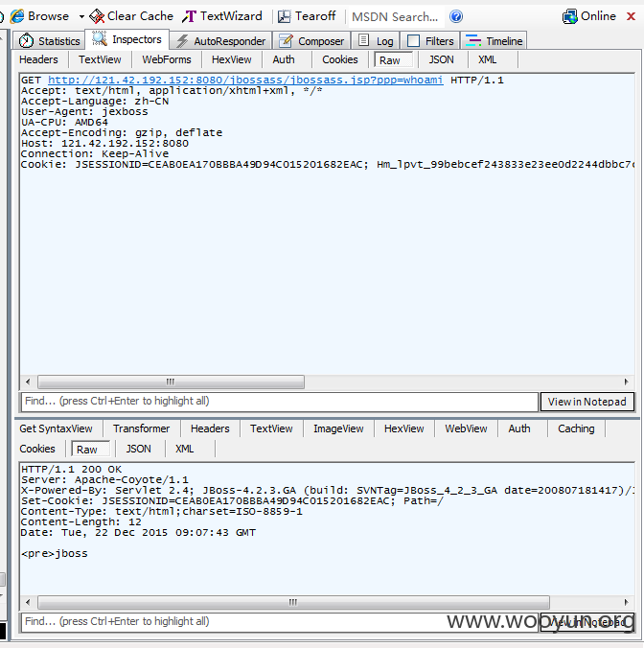
Task: Show the response TextView tab
Action: (271, 429)
